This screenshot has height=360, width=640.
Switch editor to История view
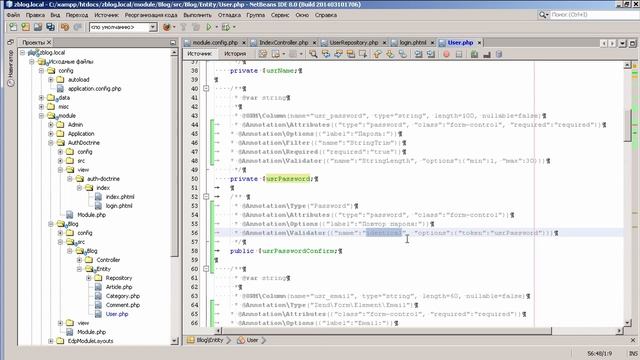pos(235,53)
